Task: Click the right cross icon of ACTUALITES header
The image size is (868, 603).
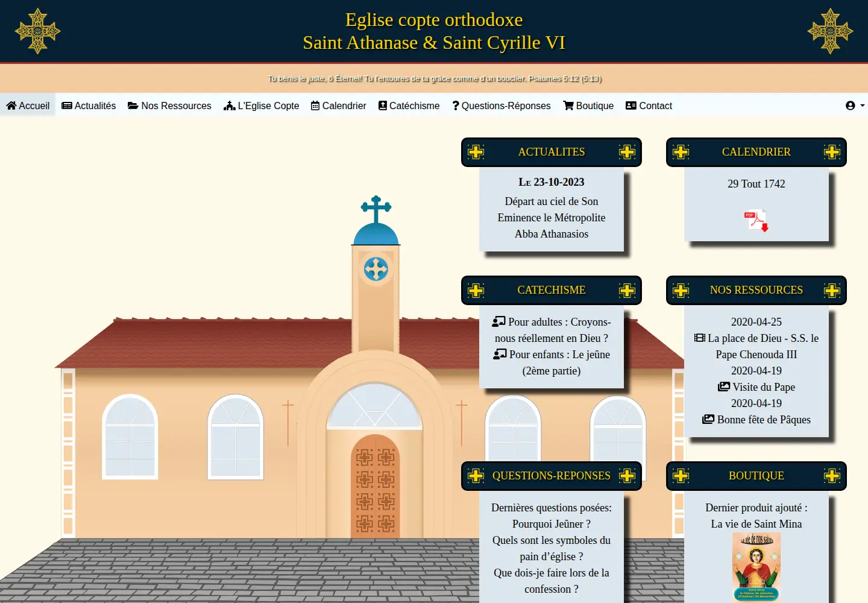Action: pyautogui.click(x=627, y=152)
